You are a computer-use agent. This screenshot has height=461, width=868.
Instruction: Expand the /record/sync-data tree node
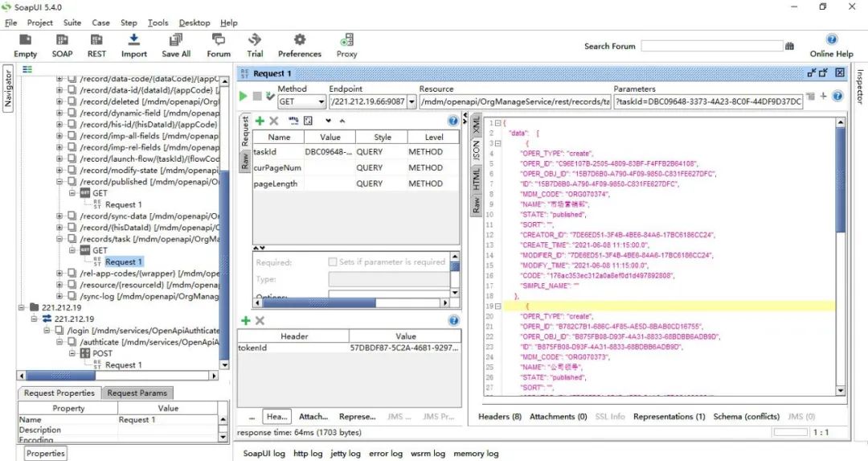(x=59, y=216)
